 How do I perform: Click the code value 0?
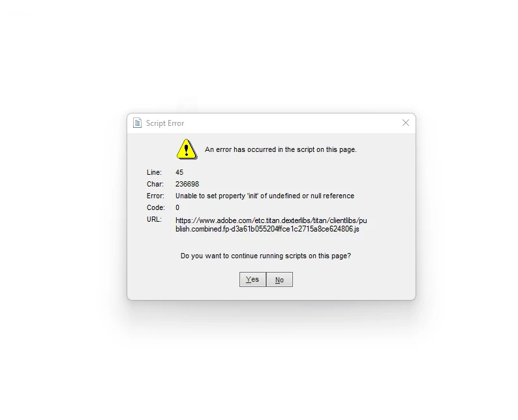177,207
